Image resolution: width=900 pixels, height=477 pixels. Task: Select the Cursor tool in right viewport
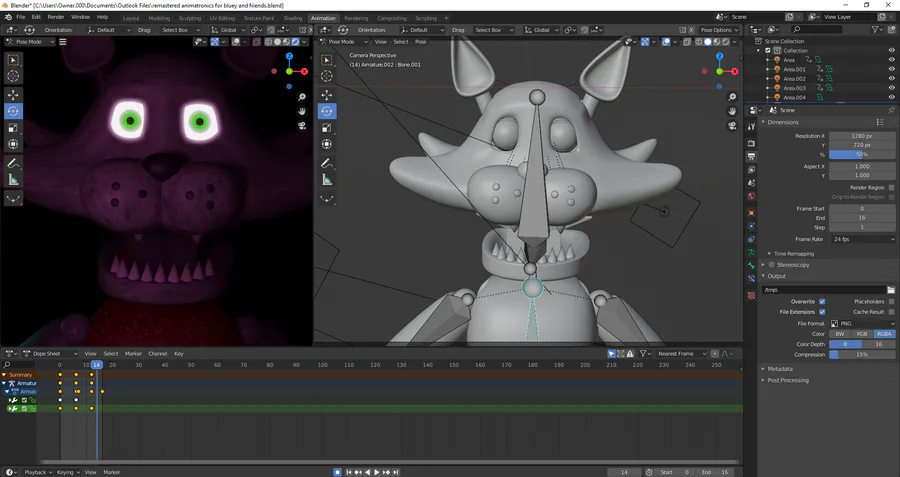coord(327,76)
